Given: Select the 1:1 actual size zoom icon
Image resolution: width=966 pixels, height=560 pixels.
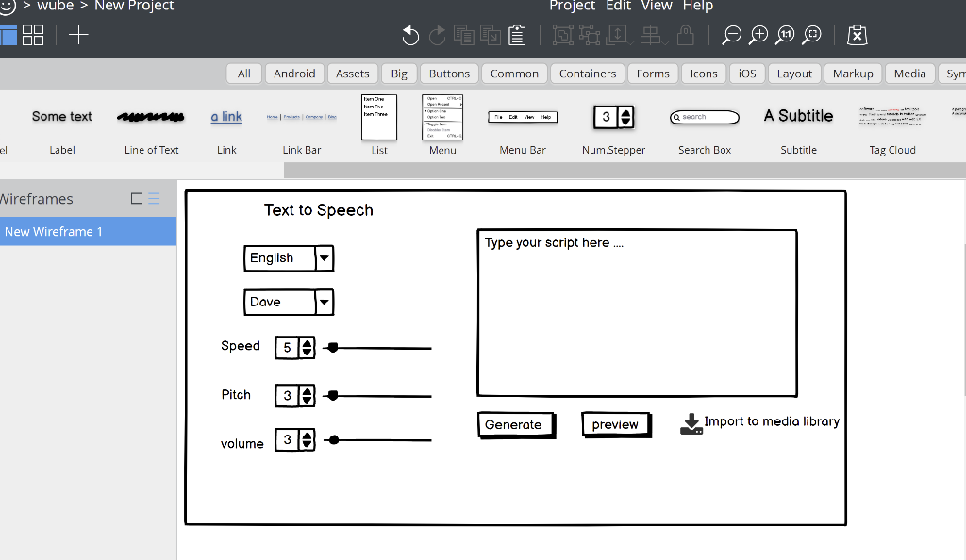Looking at the screenshot, I should tap(785, 35).
